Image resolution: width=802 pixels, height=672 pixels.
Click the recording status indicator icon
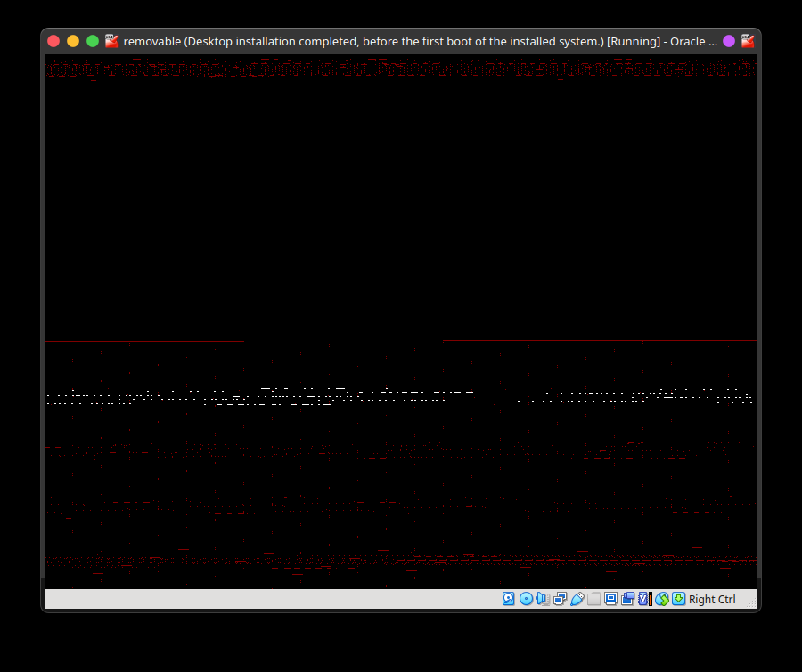coord(627,599)
